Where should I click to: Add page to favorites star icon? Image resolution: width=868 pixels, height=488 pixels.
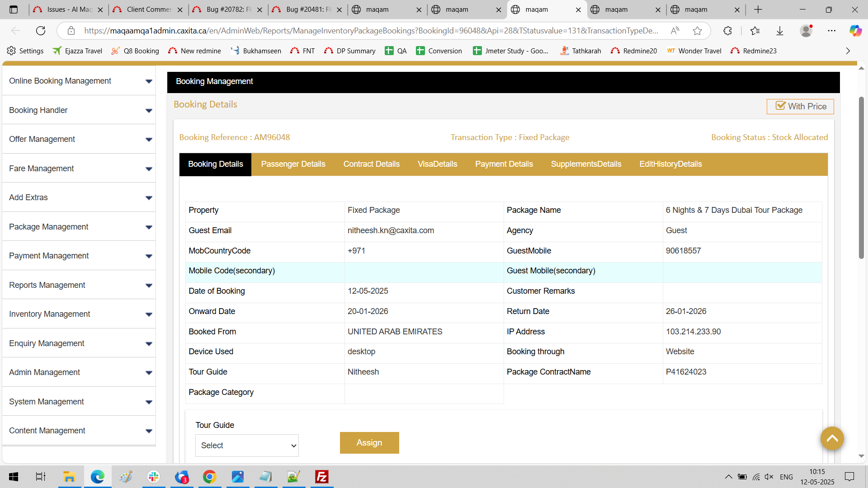click(x=697, y=31)
